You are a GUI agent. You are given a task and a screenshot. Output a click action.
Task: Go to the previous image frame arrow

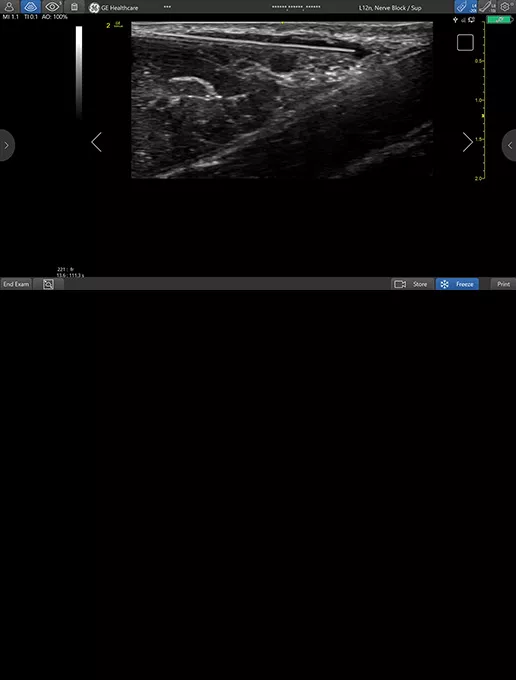click(x=96, y=142)
